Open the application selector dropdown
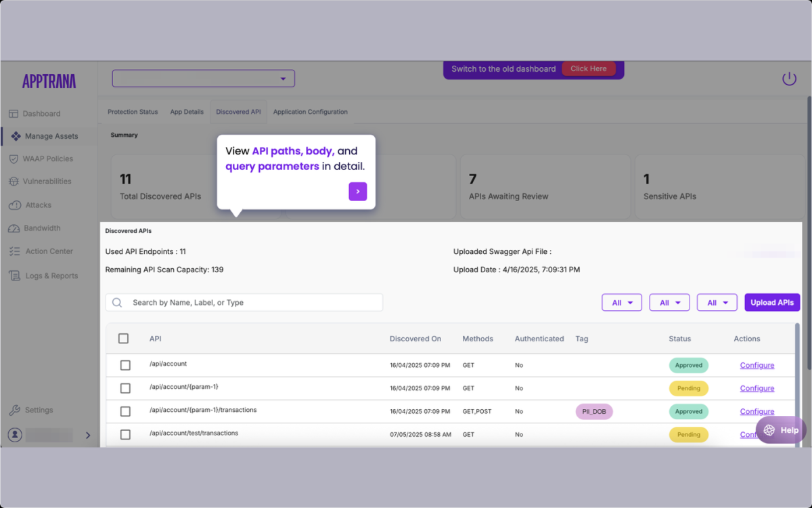The height and width of the screenshot is (508, 812). 203,78
